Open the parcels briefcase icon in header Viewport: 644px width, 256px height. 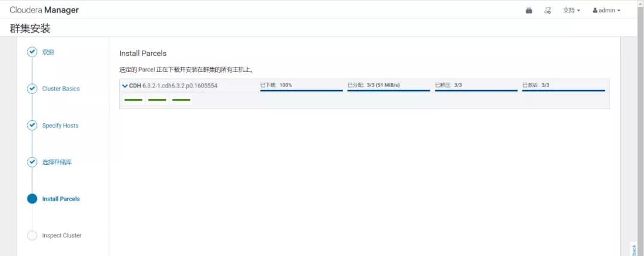click(x=529, y=10)
